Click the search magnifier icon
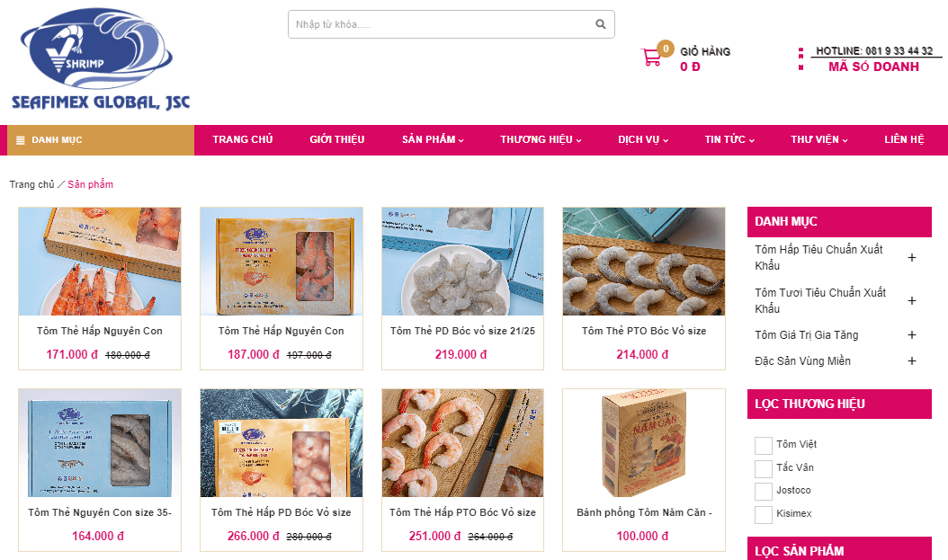The image size is (948, 560). tap(600, 24)
